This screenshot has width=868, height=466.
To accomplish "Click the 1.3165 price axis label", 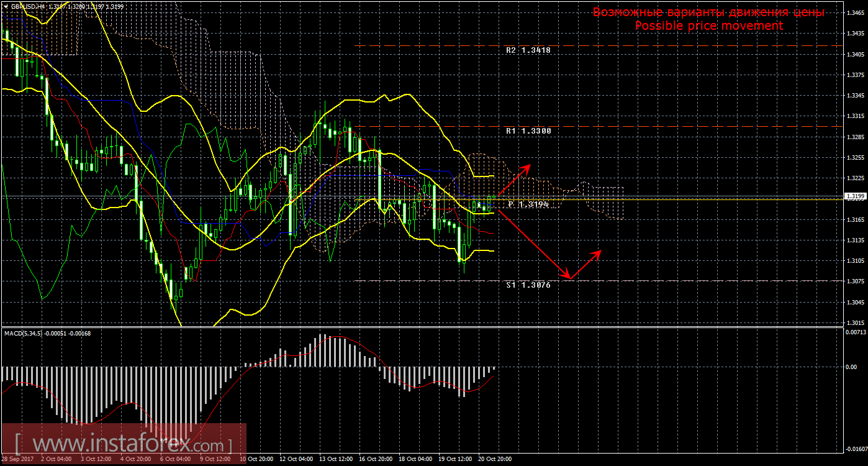I will tap(855, 219).
